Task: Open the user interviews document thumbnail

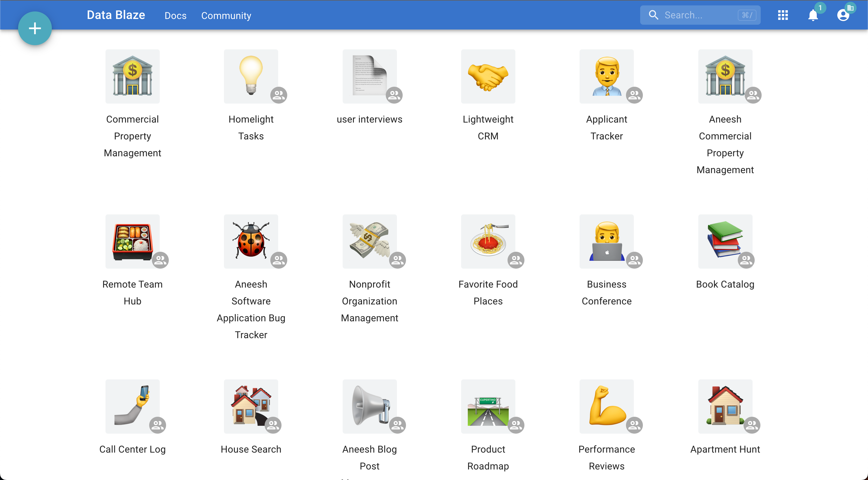Action: click(x=369, y=76)
